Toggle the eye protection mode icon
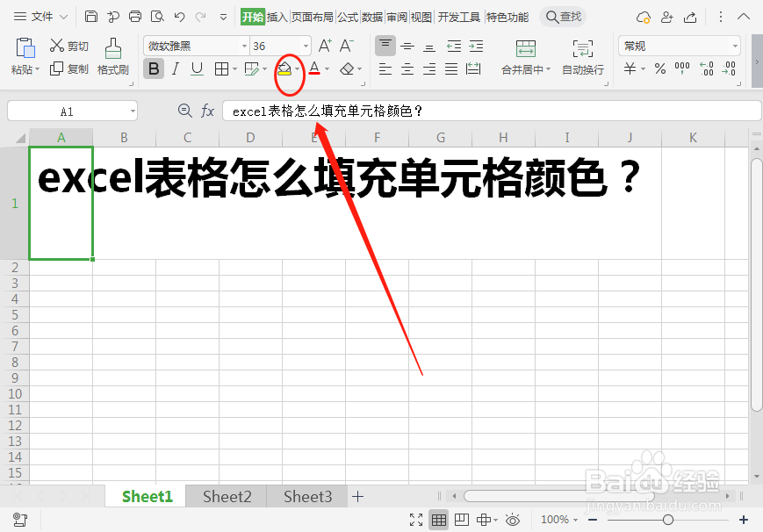The width and height of the screenshot is (763, 532). [513, 520]
